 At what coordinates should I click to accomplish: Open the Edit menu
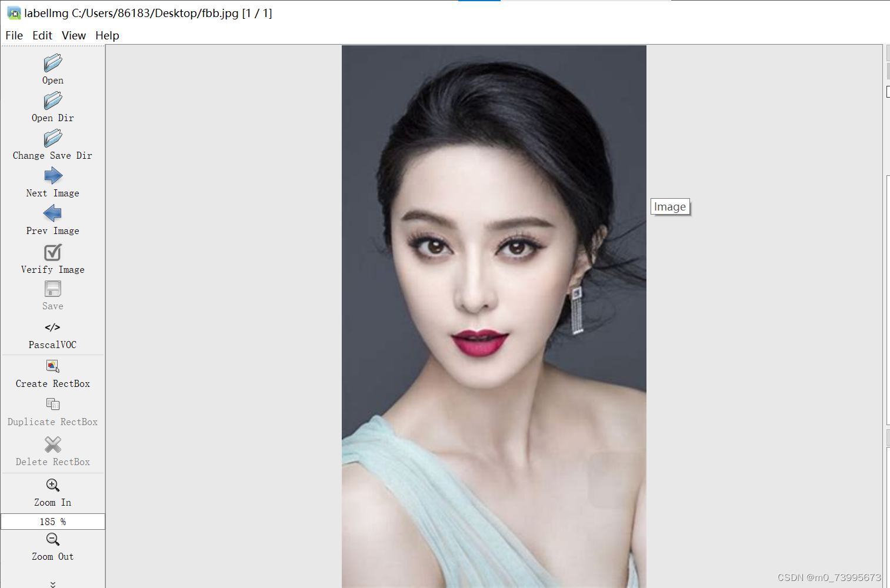(42, 35)
